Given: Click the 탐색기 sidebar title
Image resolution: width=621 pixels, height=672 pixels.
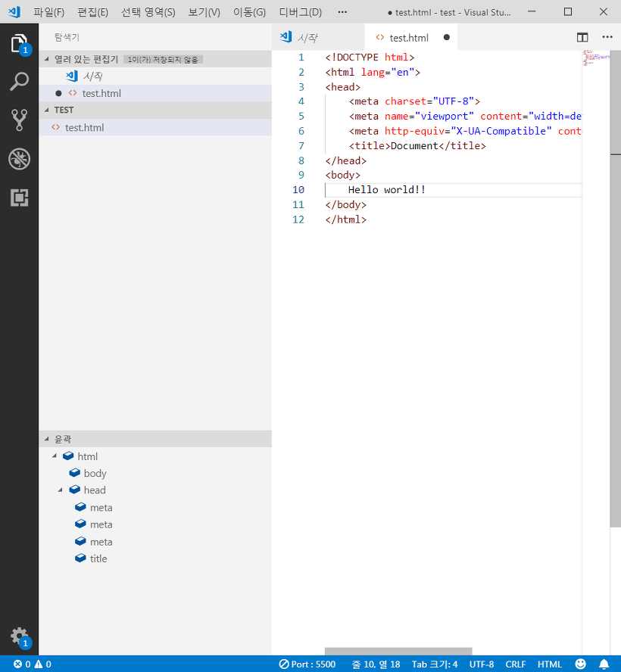Looking at the screenshot, I should (67, 37).
